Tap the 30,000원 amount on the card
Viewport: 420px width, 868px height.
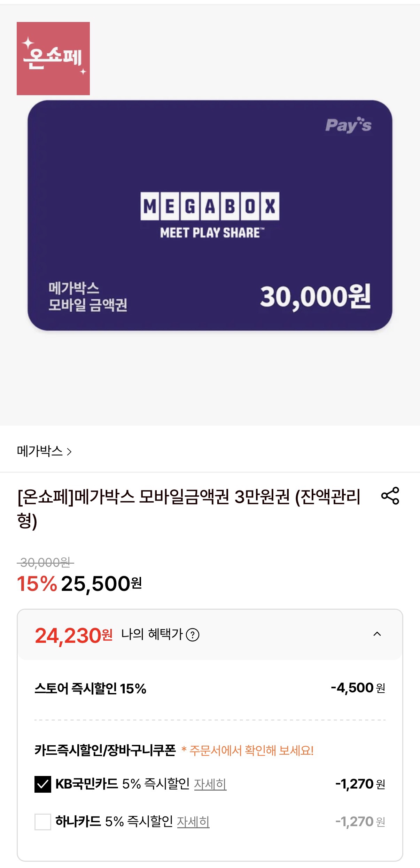pyautogui.click(x=315, y=297)
